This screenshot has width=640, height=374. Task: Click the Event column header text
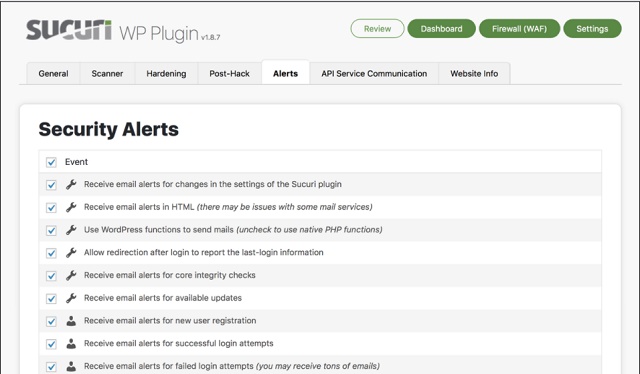click(76, 162)
